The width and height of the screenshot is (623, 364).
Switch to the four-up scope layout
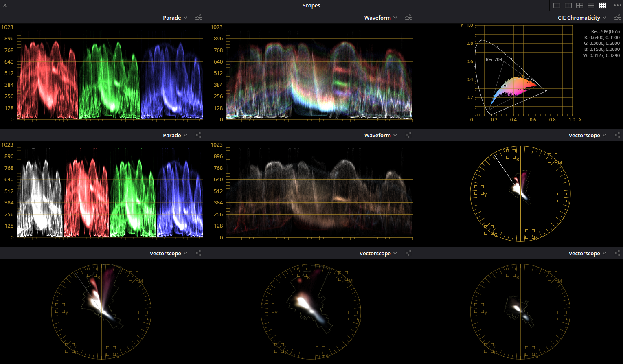(x=579, y=5)
